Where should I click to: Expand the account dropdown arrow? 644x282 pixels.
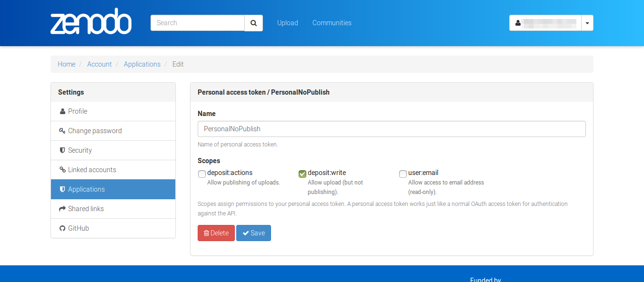(587, 22)
